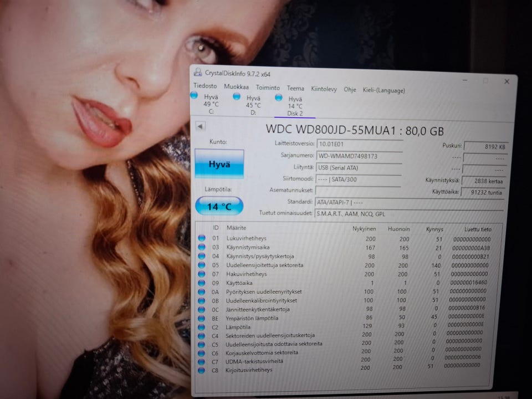Click status icon for Uudelleenkalibrointiyritykset row
The width and height of the screenshot is (532, 399).
coord(202,300)
